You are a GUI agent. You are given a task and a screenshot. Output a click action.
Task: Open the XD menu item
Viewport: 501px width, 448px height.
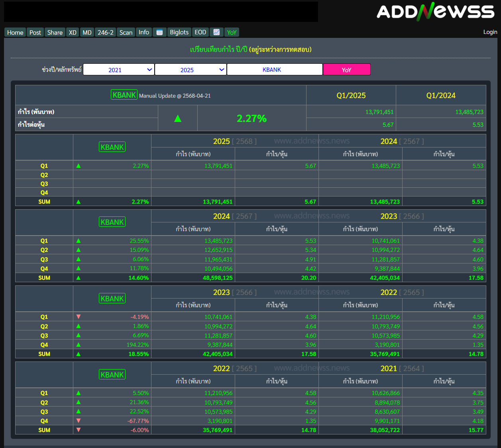(73, 32)
